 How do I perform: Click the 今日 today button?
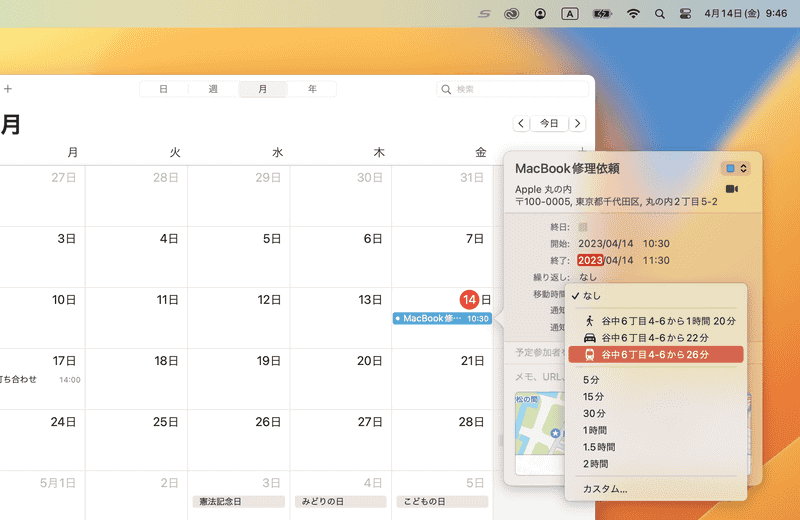549,123
